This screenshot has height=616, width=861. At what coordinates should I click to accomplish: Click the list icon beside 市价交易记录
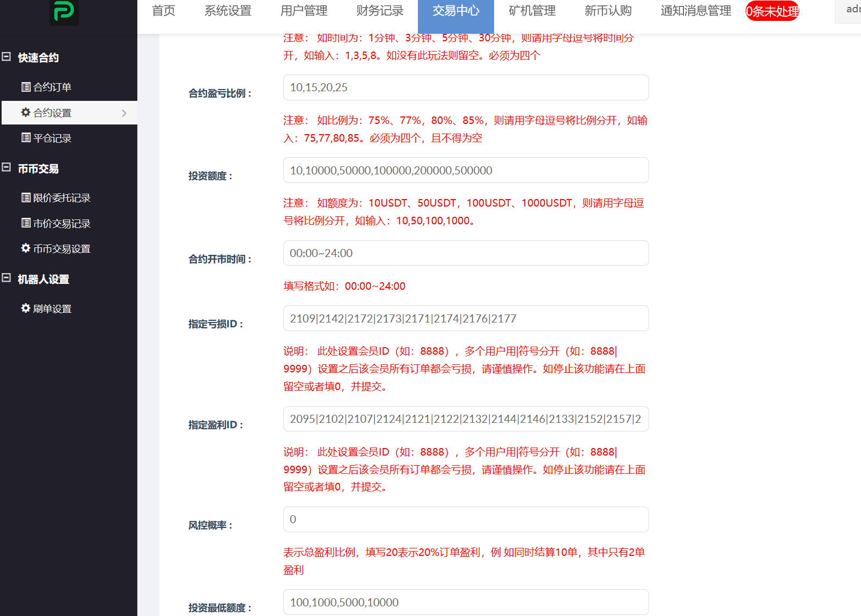(x=26, y=223)
